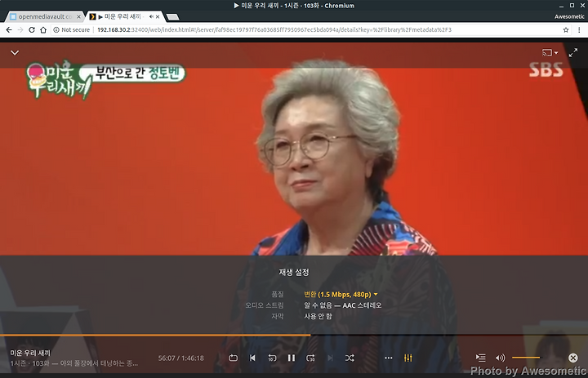
Task: Toggle shuffle playback
Action: coord(350,358)
